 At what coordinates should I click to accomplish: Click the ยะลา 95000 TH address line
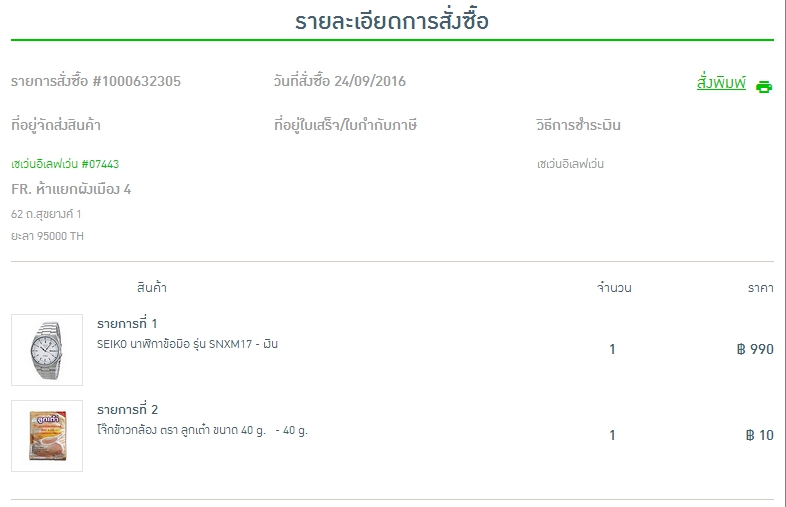(x=48, y=236)
